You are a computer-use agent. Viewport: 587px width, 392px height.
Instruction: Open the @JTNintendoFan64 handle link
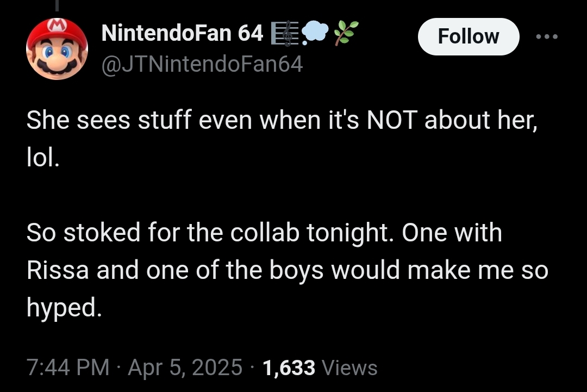point(202,65)
